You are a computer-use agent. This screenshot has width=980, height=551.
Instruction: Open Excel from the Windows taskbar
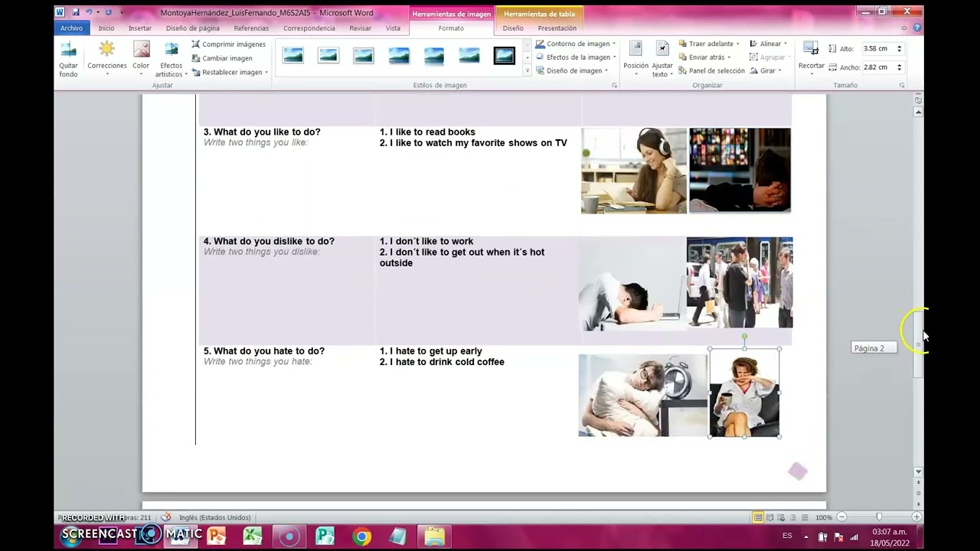click(x=253, y=536)
